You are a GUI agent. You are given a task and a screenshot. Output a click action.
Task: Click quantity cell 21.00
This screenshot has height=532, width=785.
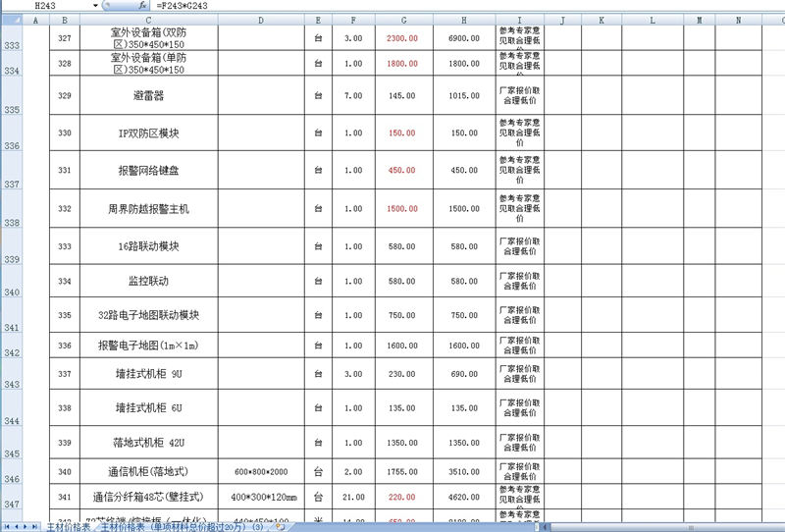coord(353,497)
